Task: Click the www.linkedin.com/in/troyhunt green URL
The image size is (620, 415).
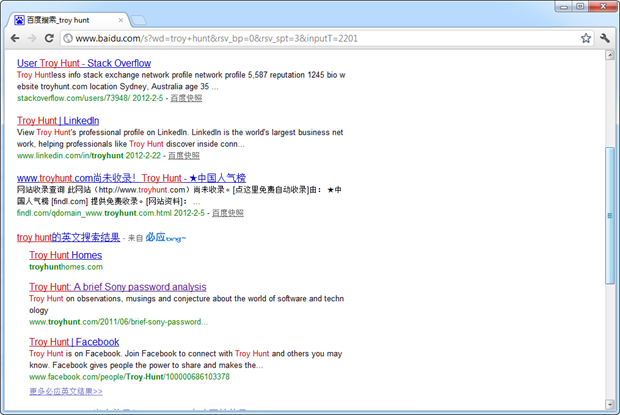Action: click(70, 156)
